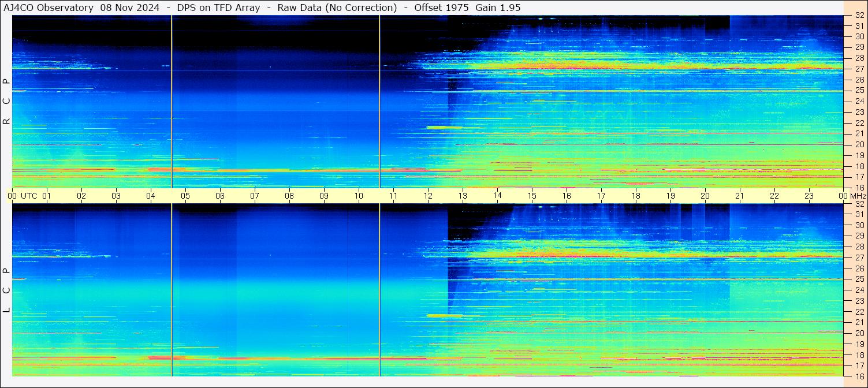The width and height of the screenshot is (868, 388).
Task: Select the 08 Nov 2024 date text
Action: 131,8
